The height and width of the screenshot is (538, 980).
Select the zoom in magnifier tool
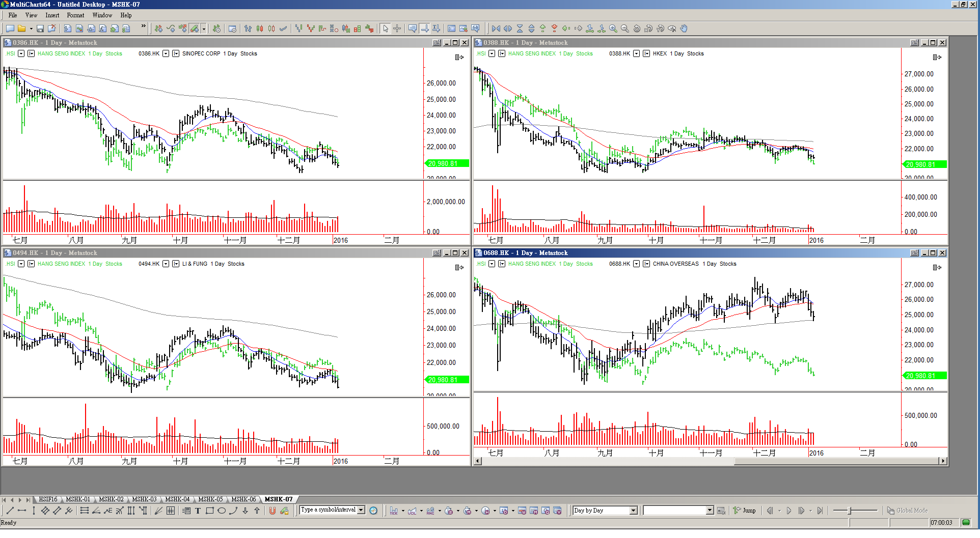[x=613, y=29]
